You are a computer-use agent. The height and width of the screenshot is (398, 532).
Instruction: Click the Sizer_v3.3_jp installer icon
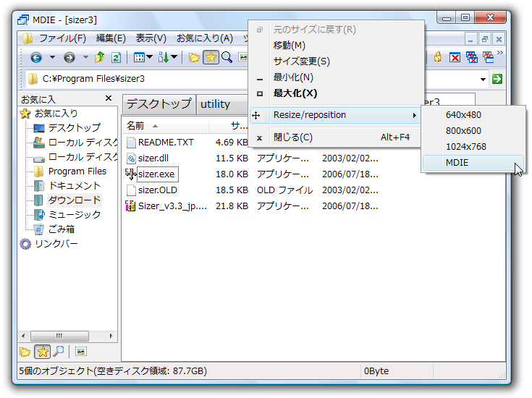pyautogui.click(x=130, y=206)
